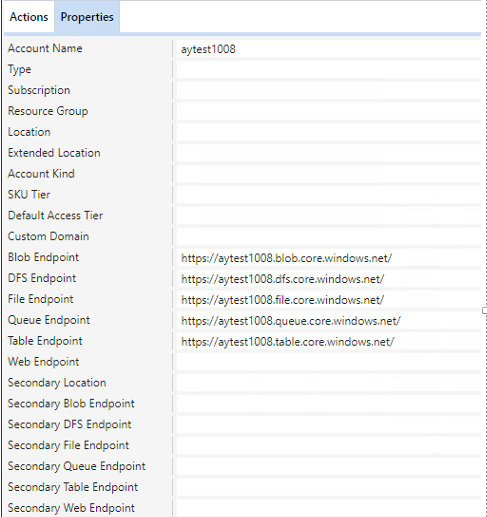Viewport: 487px width, 517px height.
Task: Click the Web Endpoint property label
Action: point(44,362)
